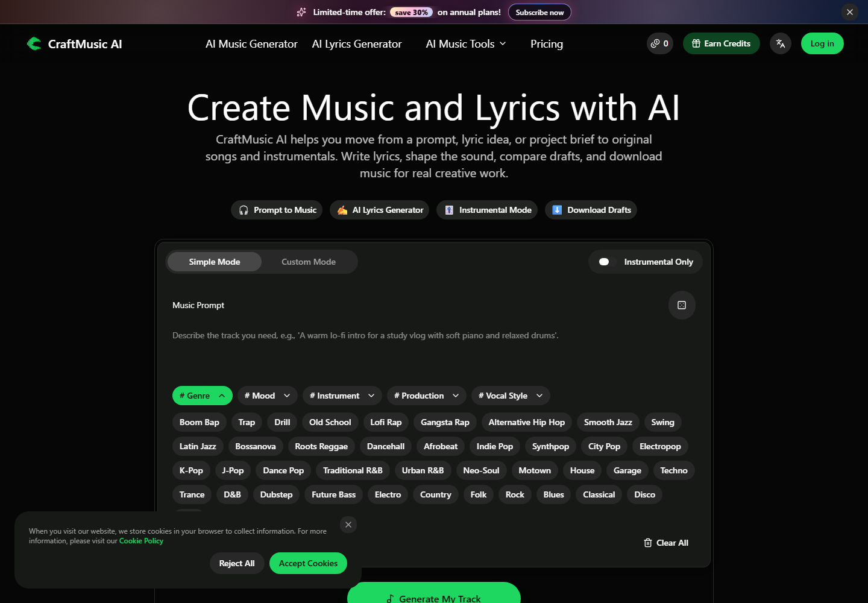Pick the Urban R&B genre tag

[x=423, y=470]
